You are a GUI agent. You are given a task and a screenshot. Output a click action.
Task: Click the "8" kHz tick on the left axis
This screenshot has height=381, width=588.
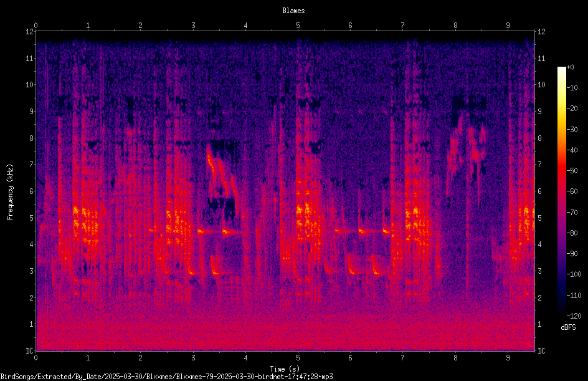31,138
